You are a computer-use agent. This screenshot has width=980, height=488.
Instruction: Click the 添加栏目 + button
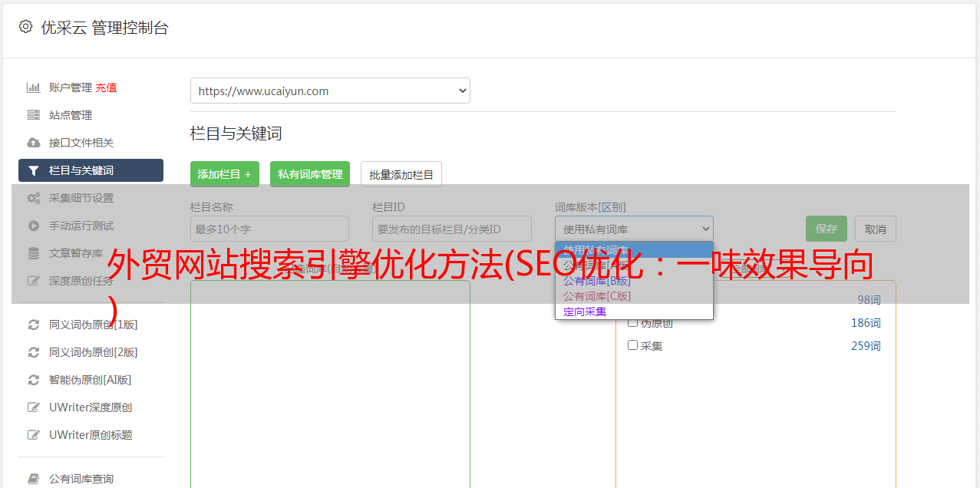click(225, 174)
